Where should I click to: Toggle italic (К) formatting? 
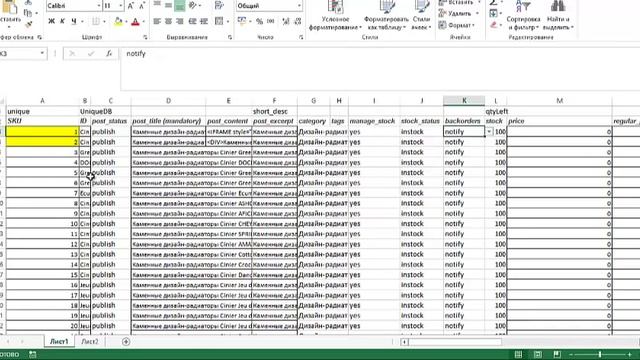pos(62,21)
